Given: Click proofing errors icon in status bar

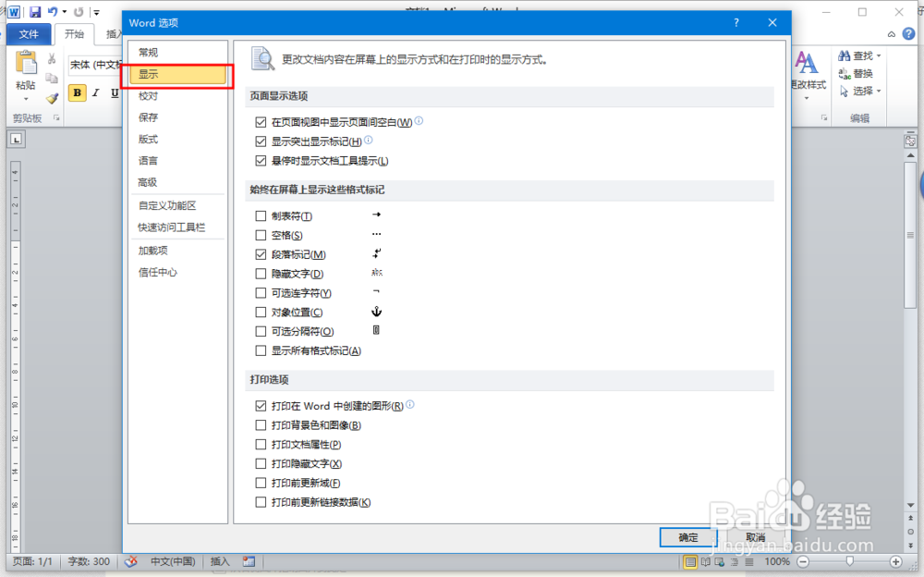Looking at the screenshot, I should pos(131,561).
